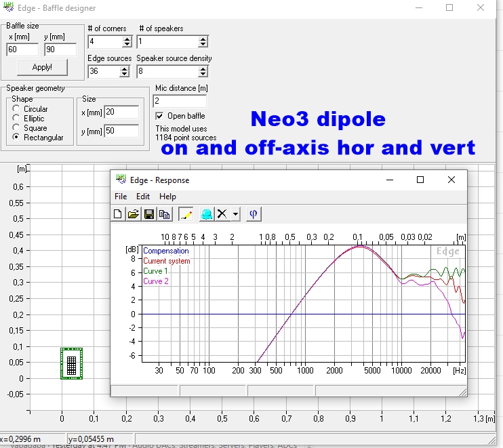
Task: Click the # of corners value field
Action: [106, 42]
